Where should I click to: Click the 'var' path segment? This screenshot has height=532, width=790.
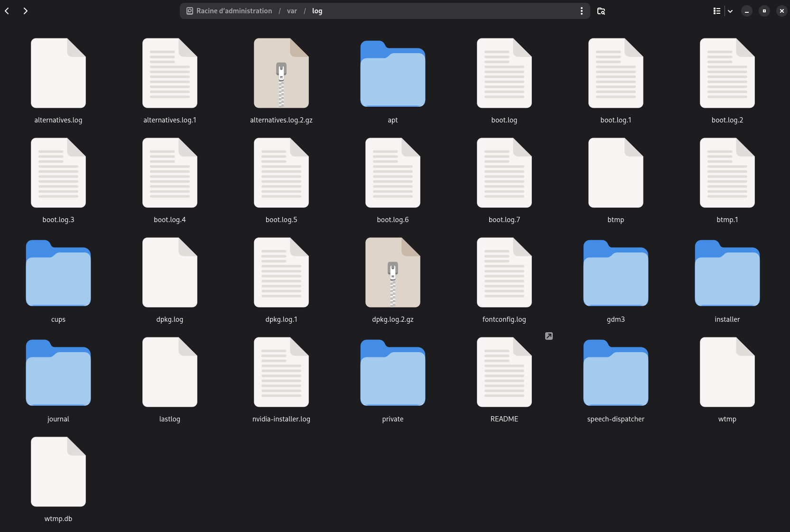pos(292,11)
